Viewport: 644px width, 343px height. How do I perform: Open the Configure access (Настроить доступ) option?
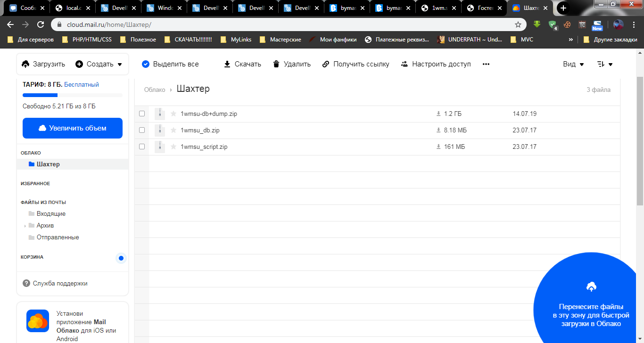pyautogui.click(x=436, y=64)
